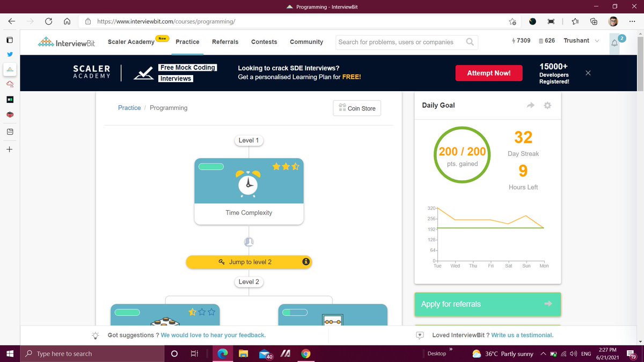Screen dimensions: 644x362
Task: Click the ENG language indicator
Action: click(x=587, y=354)
